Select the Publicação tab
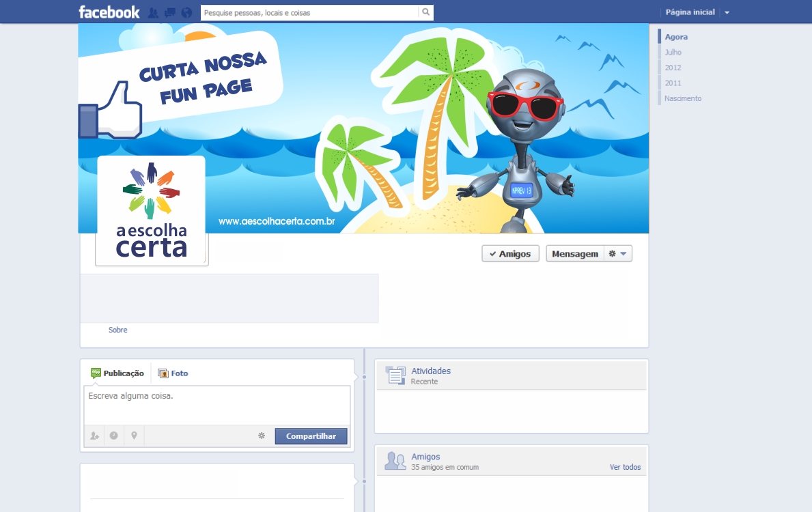This screenshot has width=812, height=512. tap(117, 373)
